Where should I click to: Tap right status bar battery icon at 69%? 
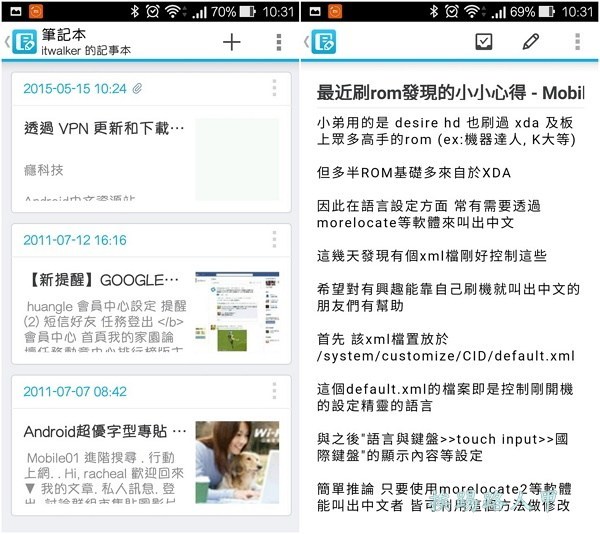tap(547, 12)
